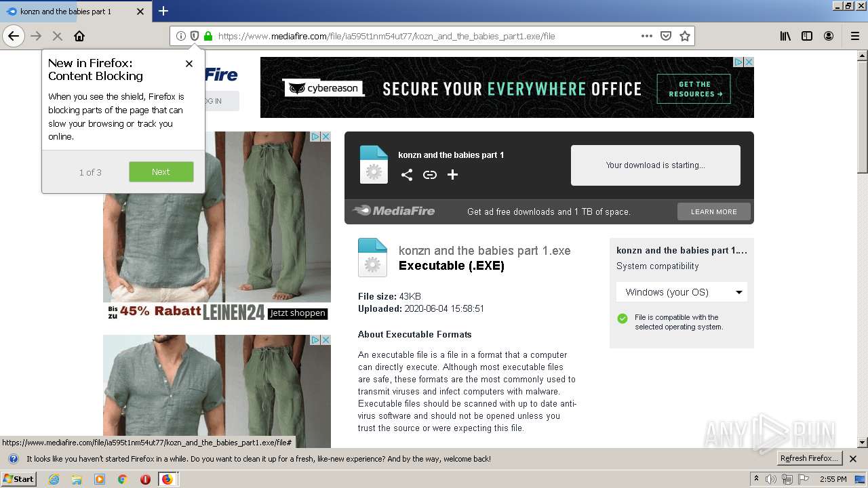
Task: Close the Content Blocking tooltip
Action: (x=189, y=64)
